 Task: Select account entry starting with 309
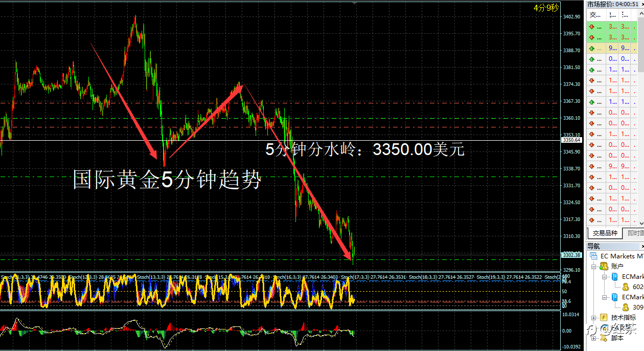[638, 307]
